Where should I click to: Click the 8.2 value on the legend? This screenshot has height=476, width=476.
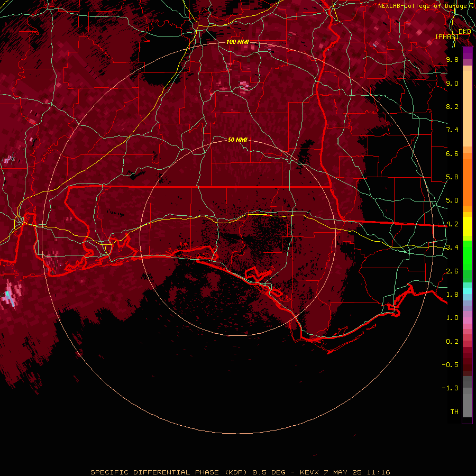pyautogui.click(x=452, y=106)
